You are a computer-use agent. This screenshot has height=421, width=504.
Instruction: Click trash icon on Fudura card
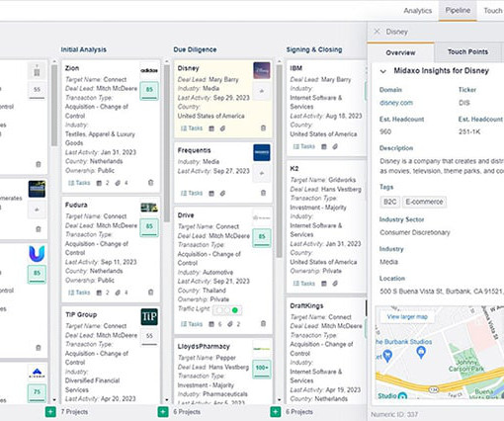tap(150, 293)
